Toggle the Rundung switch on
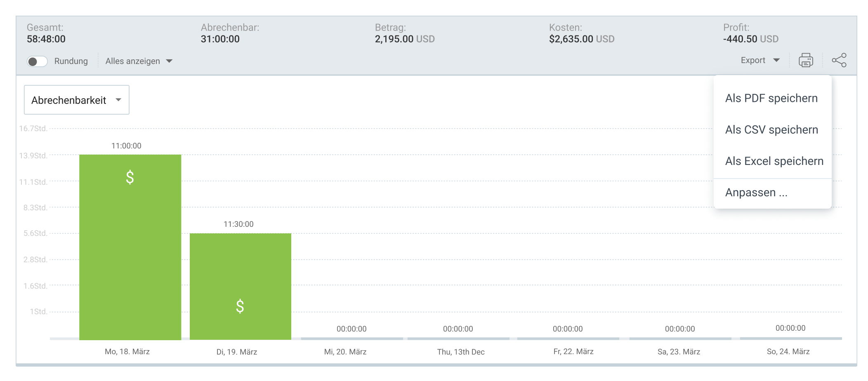Image resolution: width=868 pixels, height=381 pixels. click(x=38, y=61)
